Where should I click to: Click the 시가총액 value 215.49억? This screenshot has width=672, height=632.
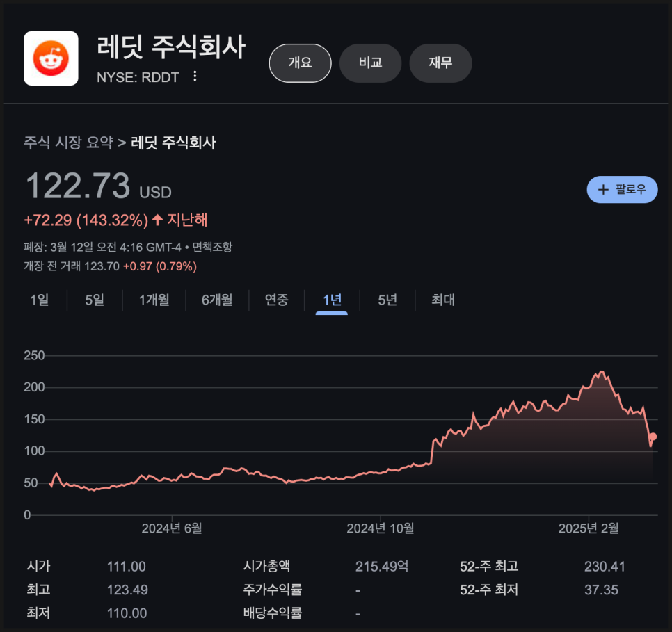tap(381, 567)
